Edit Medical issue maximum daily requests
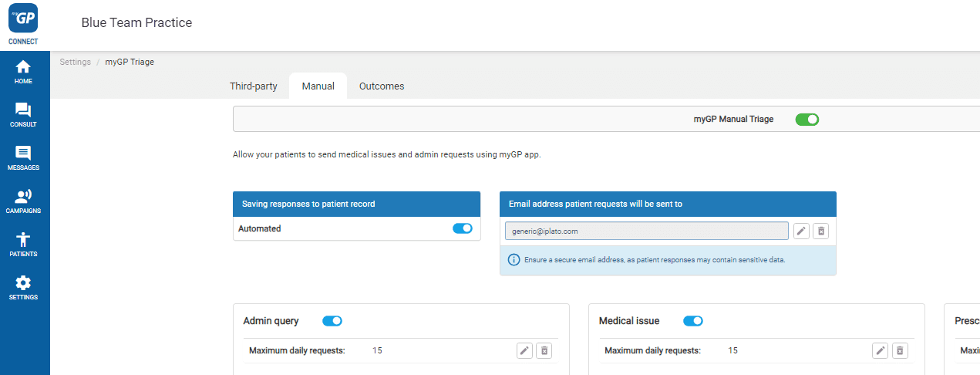Image resolution: width=980 pixels, height=375 pixels. [x=880, y=350]
